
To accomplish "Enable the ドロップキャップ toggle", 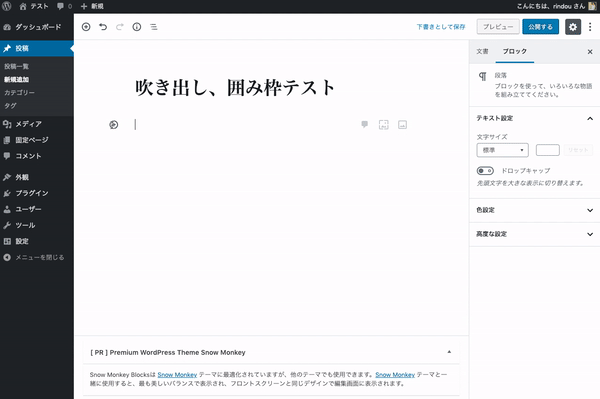I will click(x=485, y=171).
